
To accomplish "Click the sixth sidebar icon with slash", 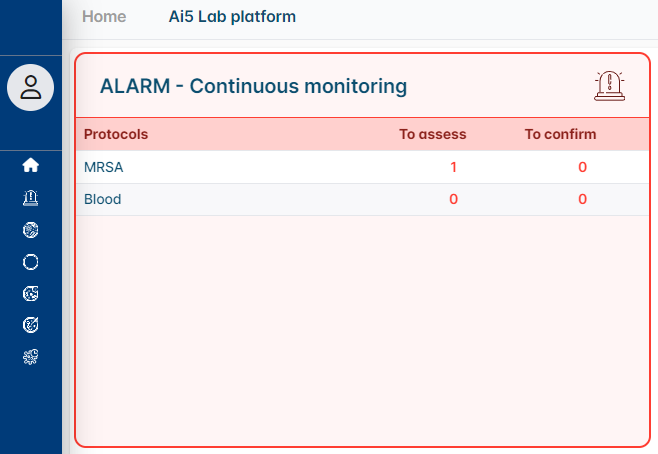I will [30, 325].
